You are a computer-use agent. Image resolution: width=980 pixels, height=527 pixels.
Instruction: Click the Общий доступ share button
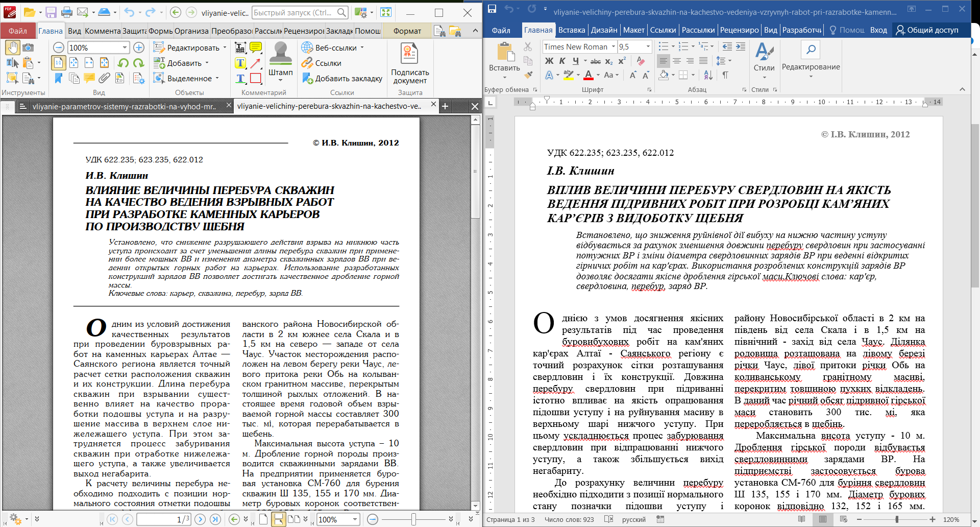point(927,30)
